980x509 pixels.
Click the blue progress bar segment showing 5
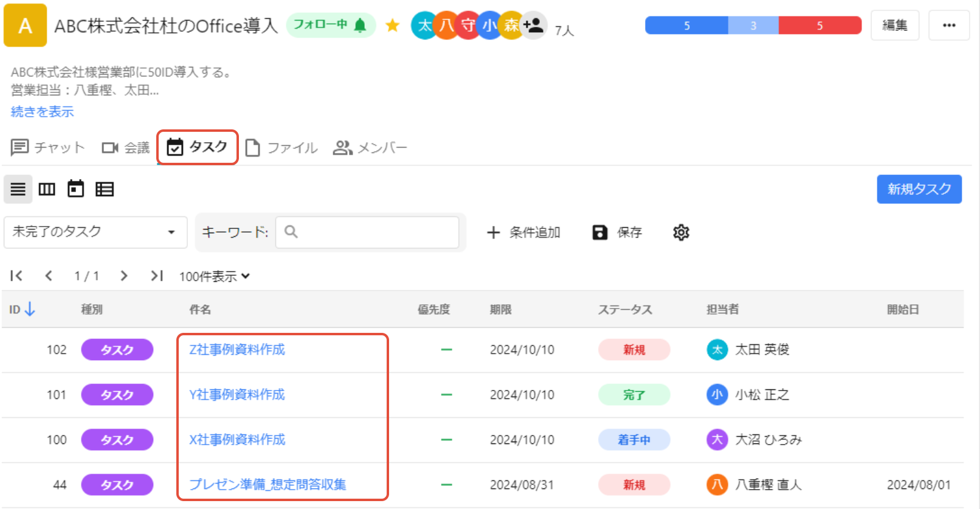point(686,26)
